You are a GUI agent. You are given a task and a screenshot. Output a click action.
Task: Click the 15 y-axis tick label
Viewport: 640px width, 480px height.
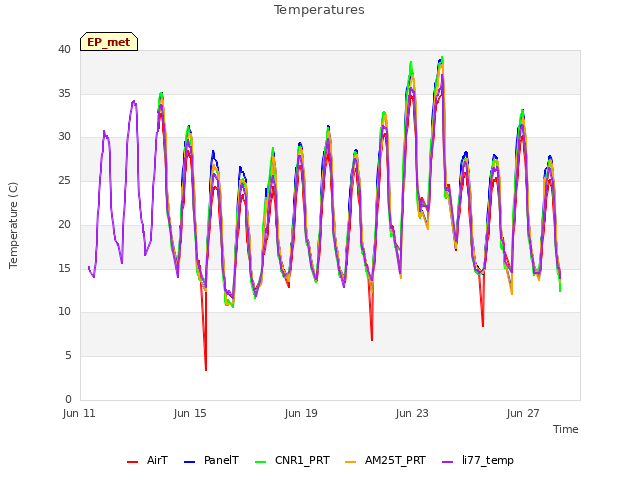tap(64, 268)
